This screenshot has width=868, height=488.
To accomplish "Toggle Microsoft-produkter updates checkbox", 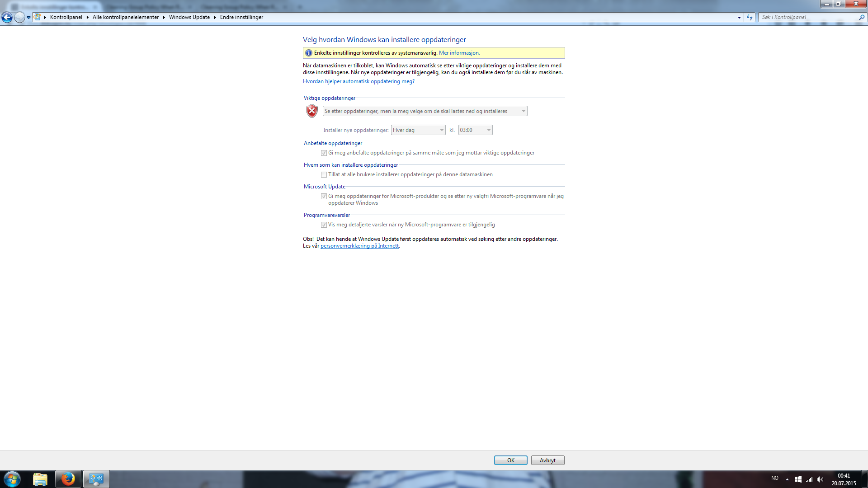I will click(324, 197).
